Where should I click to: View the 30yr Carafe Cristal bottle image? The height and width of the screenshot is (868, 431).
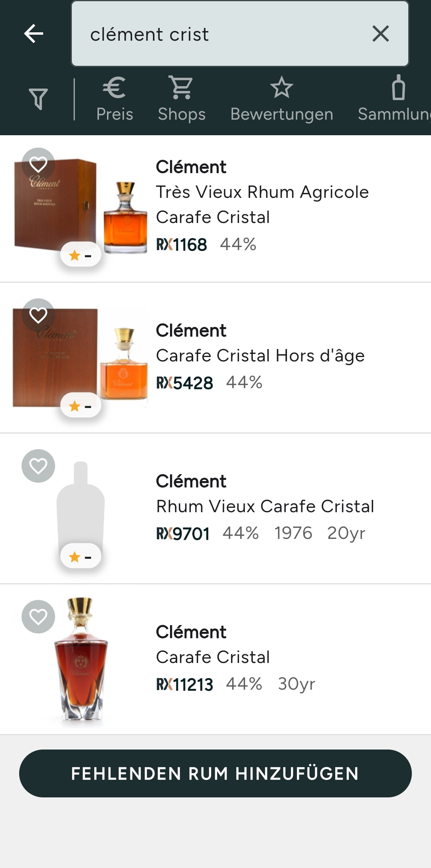[82, 662]
